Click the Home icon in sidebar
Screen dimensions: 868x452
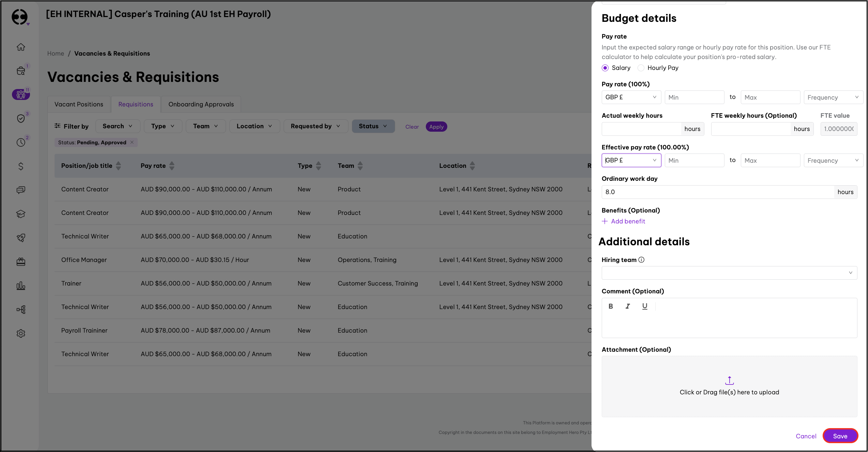21,47
